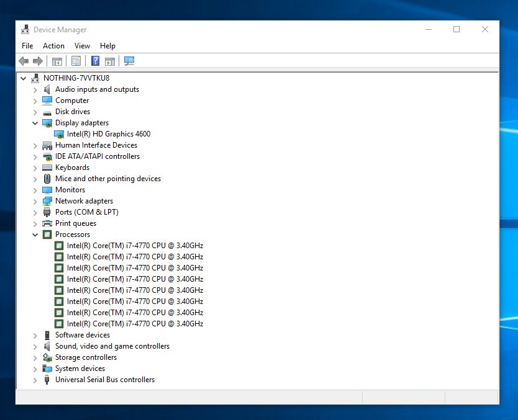Click the Forward navigation arrow

[x=37, y=60]
